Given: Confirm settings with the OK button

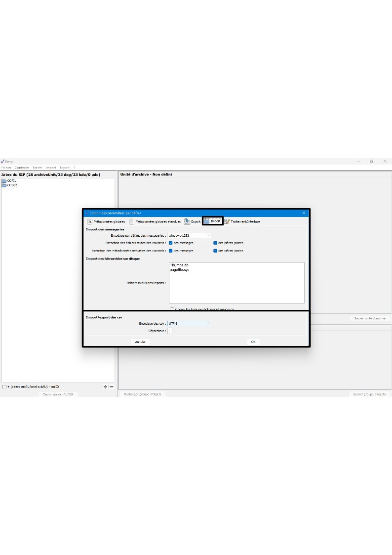Looking at the screenshot, I should click(253, 342).
